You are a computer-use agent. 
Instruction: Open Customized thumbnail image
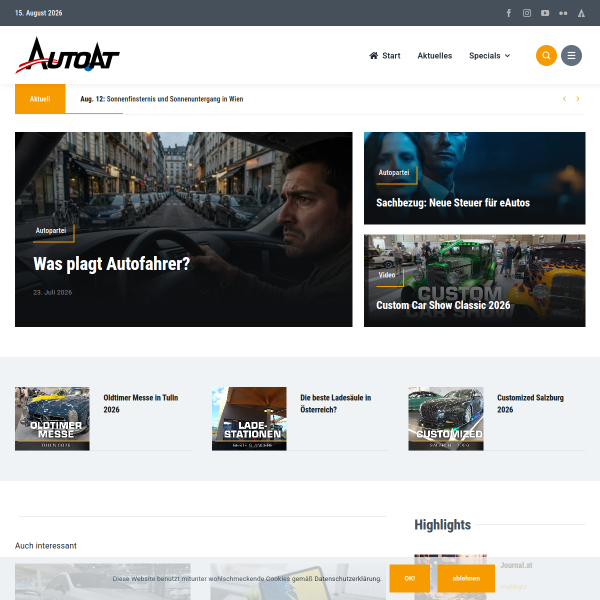pos(446,418)
